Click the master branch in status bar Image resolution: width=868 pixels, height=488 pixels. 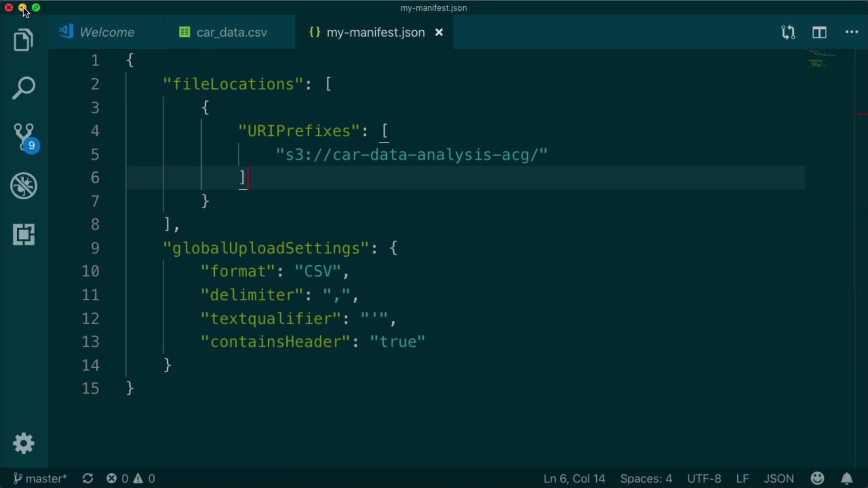(x=40, y=479)
